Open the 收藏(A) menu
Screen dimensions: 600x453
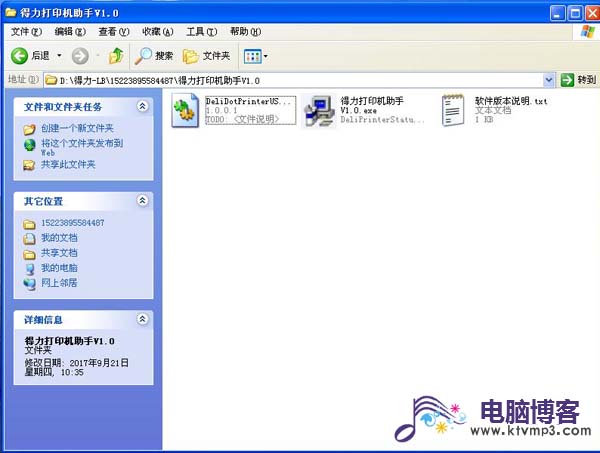tap(158, 31)
